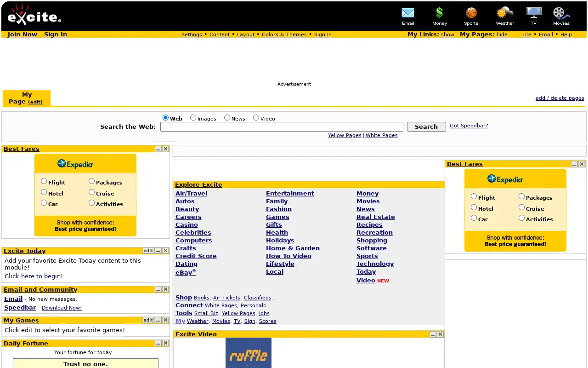Click the Movies film reel icon
588x368 pixels.
coord(561,13)
